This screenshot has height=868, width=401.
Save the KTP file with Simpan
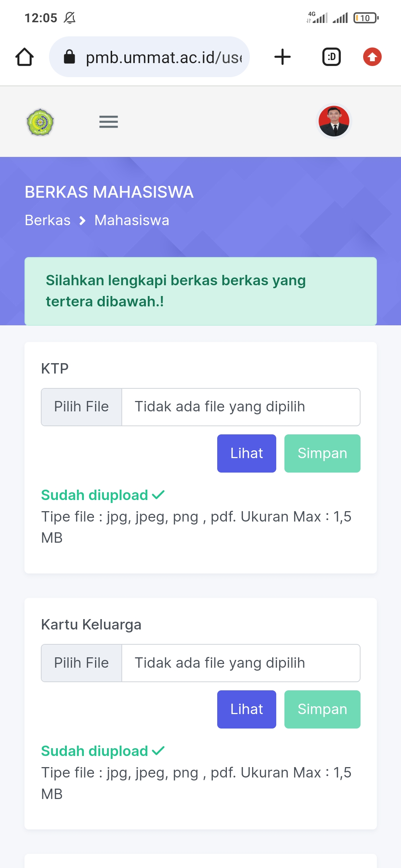pyautogui.click(x=322, y=453)
